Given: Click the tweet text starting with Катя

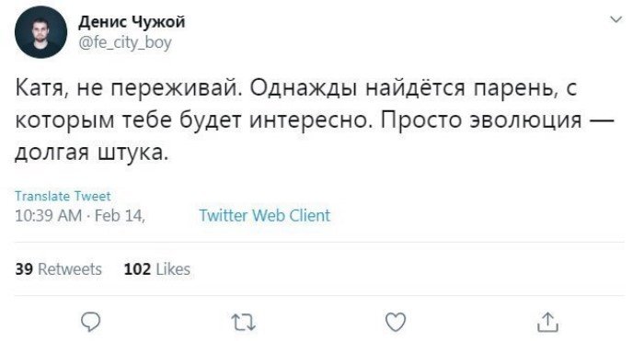Looking at the screenshot, I should click(315, 119).
